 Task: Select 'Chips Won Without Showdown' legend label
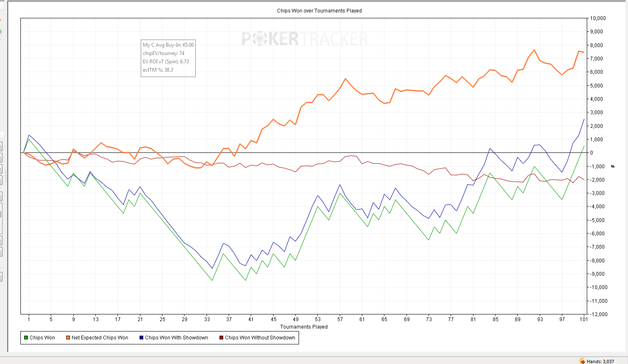(260, 338)
